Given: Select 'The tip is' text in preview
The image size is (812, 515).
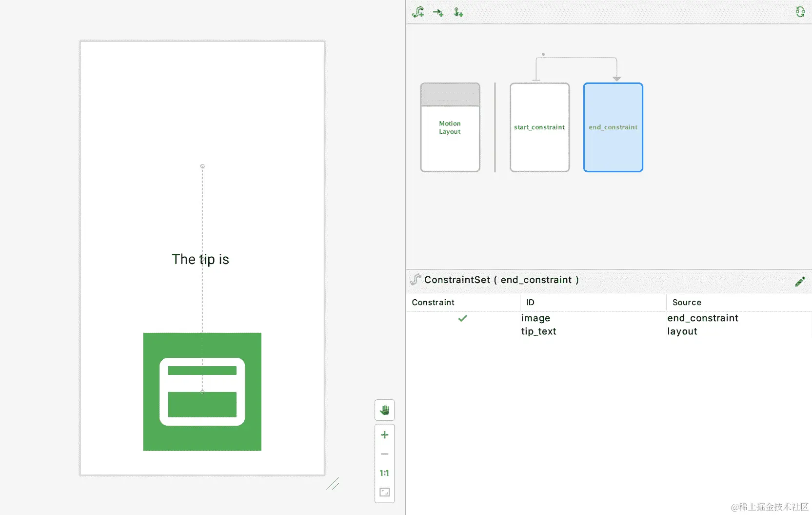Looking at the screenshot, I should point(200,259).
